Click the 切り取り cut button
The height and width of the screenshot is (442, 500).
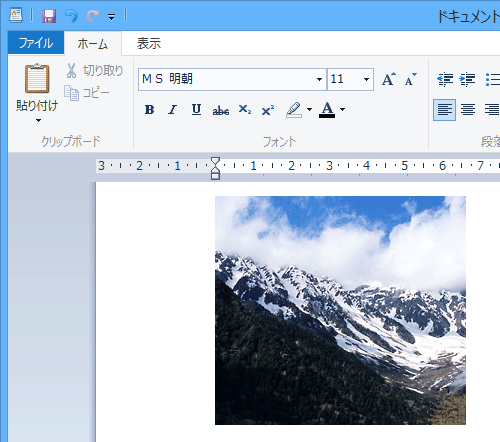(x=95, y=71)
